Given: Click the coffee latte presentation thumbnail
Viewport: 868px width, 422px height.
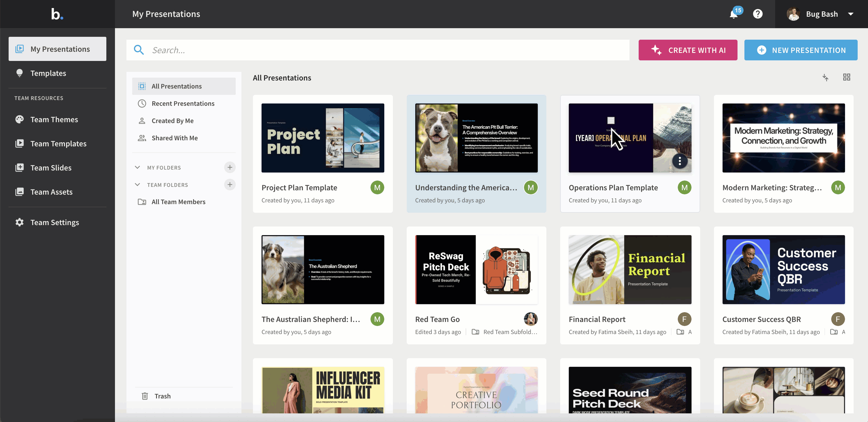Looking at the screenshot, I should pos(783,390).
